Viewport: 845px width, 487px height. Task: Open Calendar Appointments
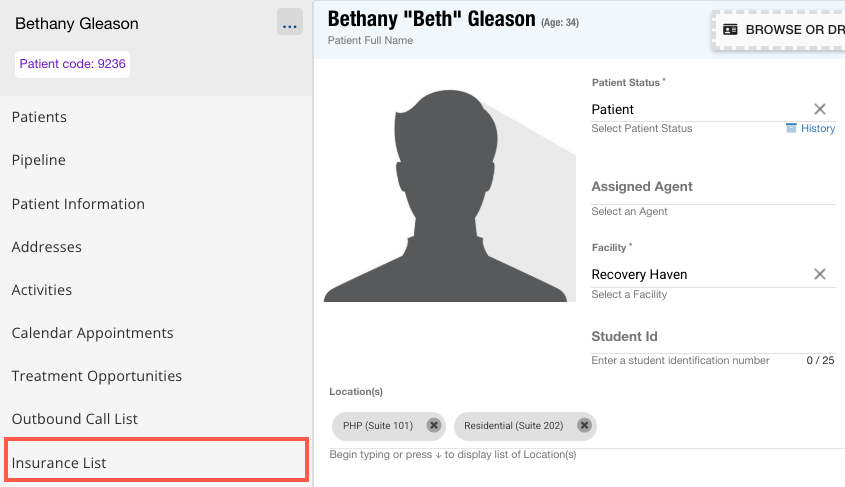click(x=92, y=333)
